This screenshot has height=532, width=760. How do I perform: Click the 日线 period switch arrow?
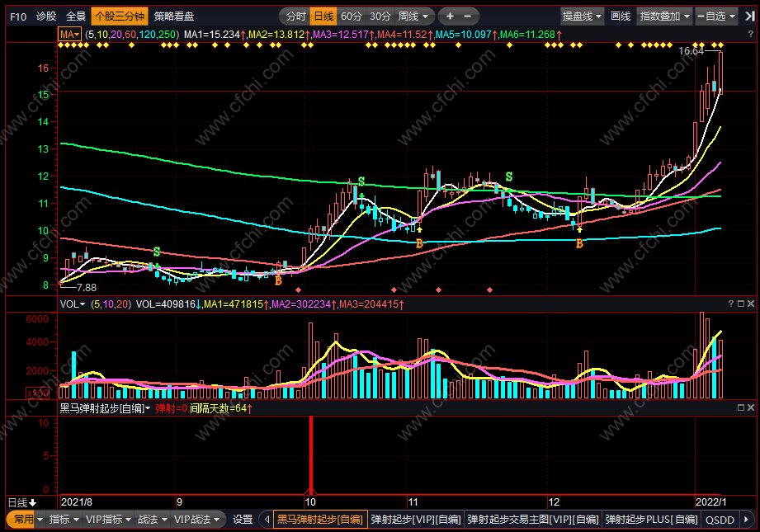[33, 503]
